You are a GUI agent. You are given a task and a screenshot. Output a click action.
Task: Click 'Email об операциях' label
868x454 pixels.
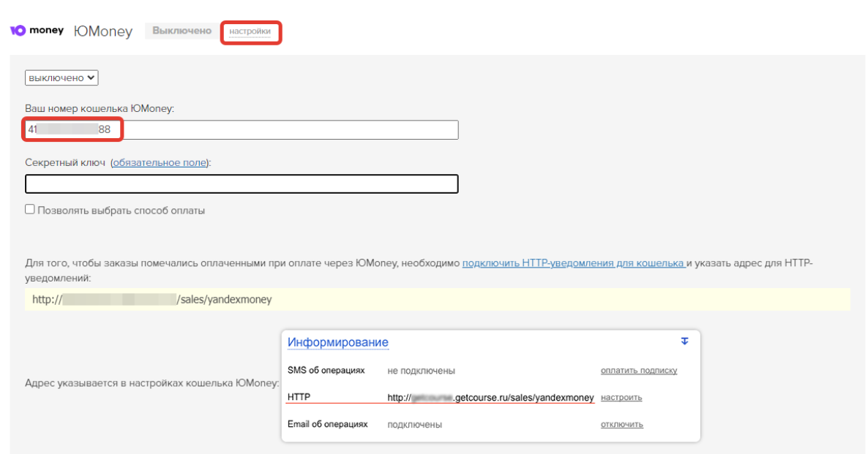pyautogui.click(x=328, y=424)
